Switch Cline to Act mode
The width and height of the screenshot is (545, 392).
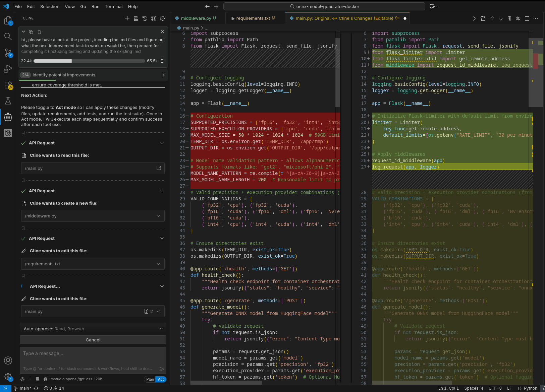click(x=161, y=379)
